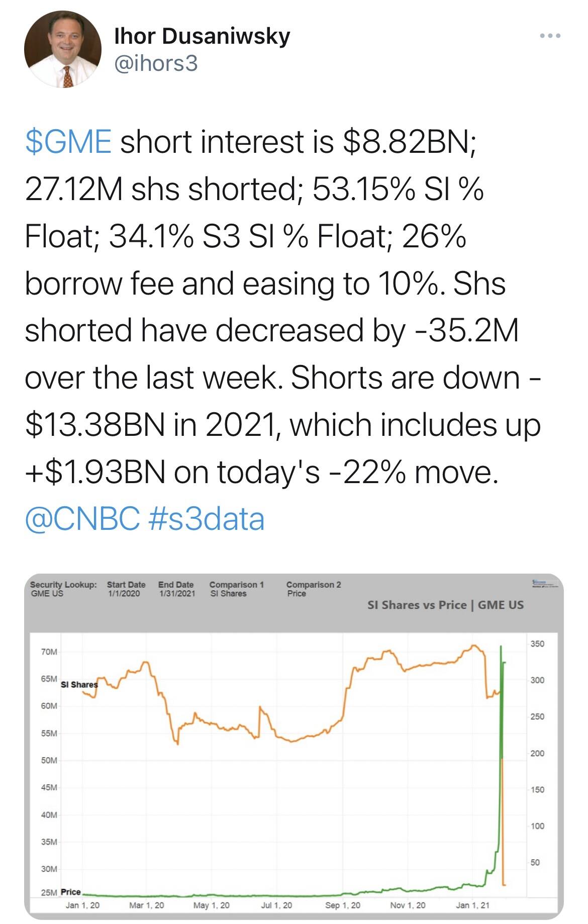588x924 pixels.
Task: Click the Price line label on chart
Action: (x=71, y=892)
